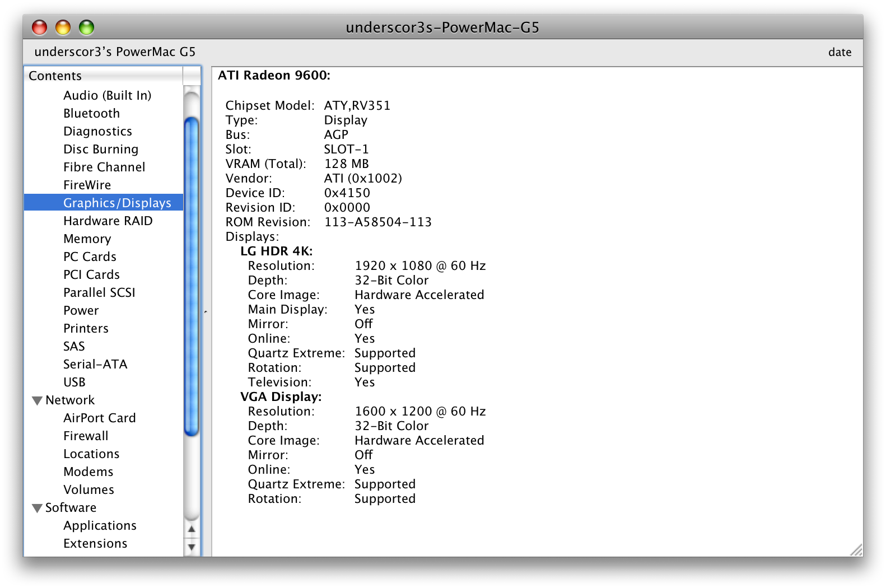Select SAS in the sidebar

(x=74, y=346)
